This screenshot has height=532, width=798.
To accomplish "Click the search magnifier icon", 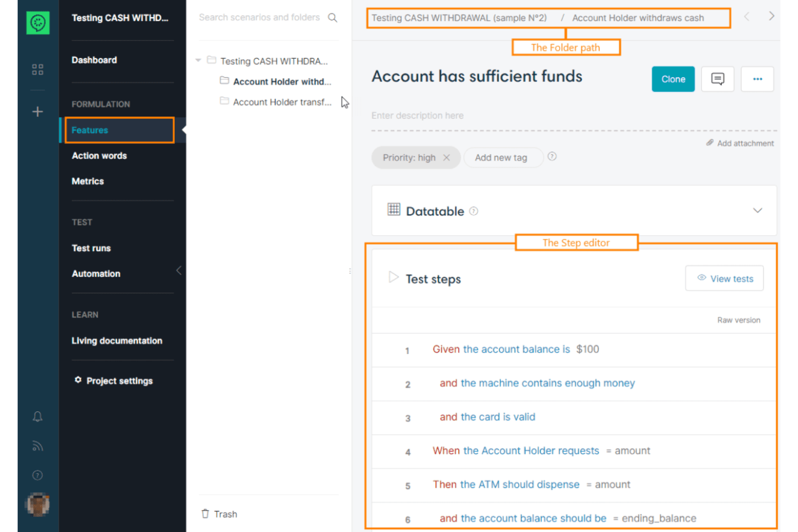I will coord(333,18).
